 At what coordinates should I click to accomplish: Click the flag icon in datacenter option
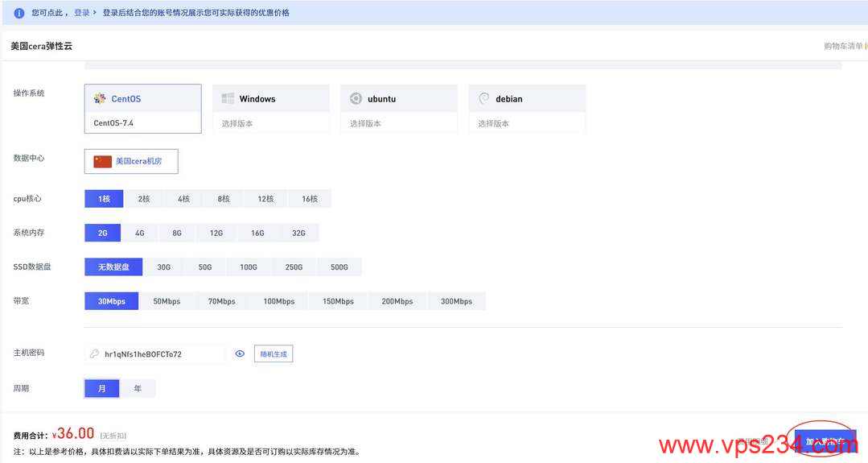[102, 161]
